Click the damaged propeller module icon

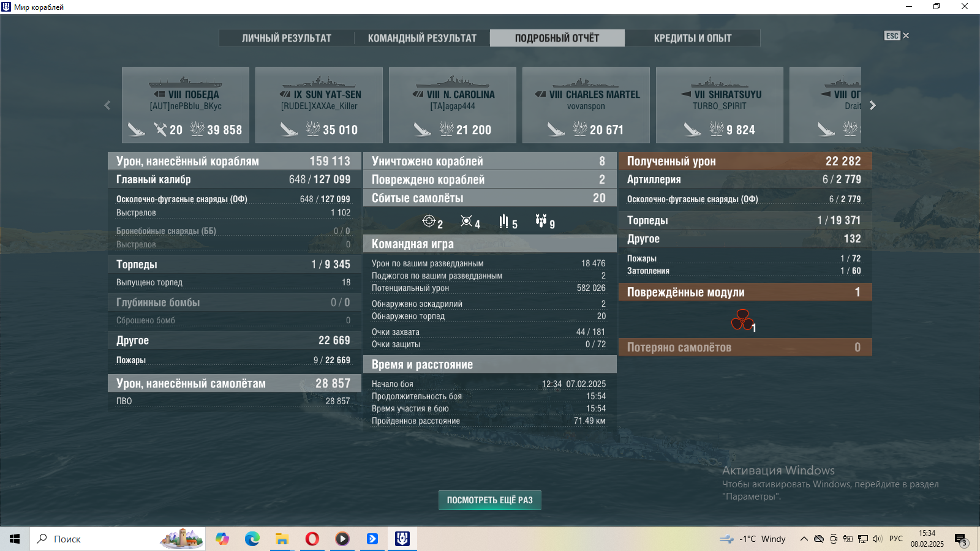point(742,320)
